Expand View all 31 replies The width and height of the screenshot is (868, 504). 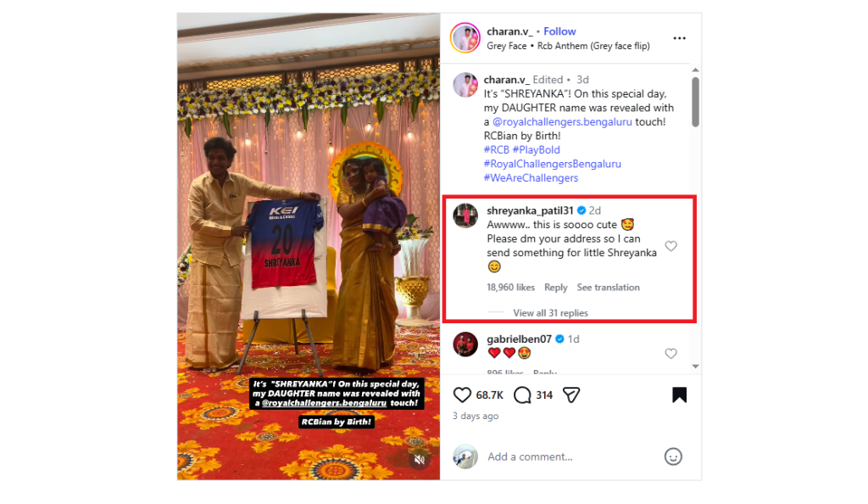click(550, 313)
